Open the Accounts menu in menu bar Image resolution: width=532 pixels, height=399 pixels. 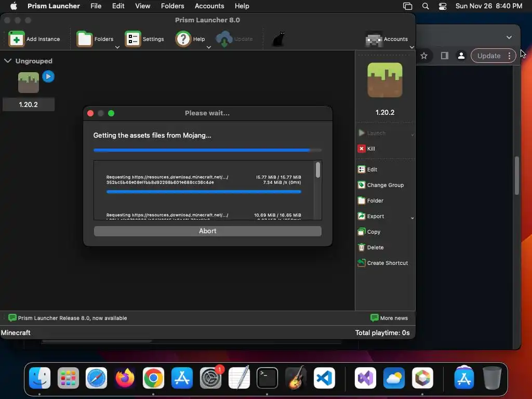[x=209, y=6]
